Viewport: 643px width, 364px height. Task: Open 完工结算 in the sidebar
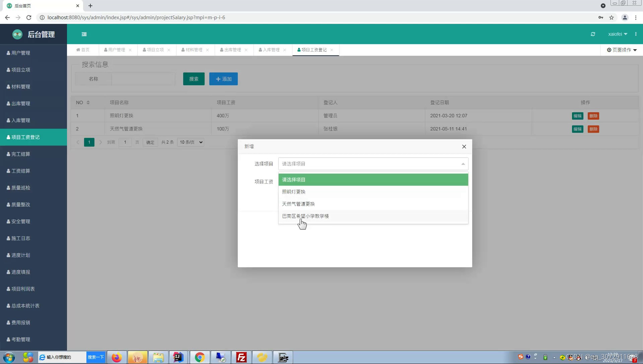click(x=33, y=154)
